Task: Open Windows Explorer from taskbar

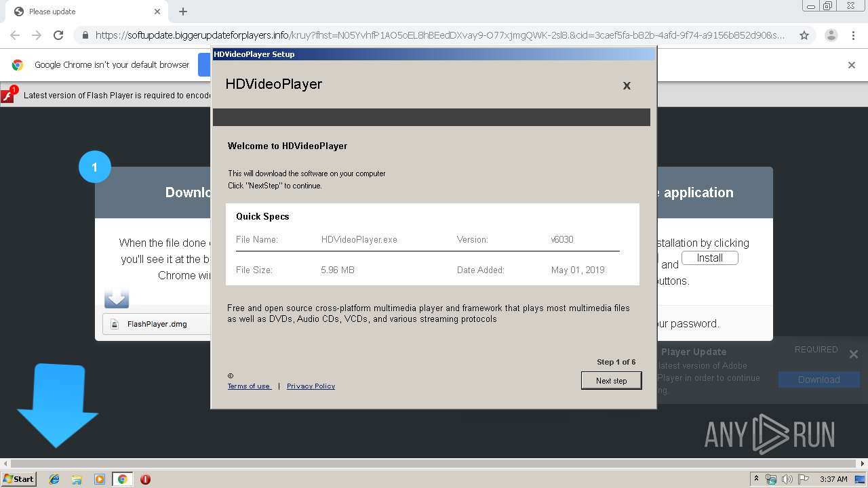Action: click(77, 479)
